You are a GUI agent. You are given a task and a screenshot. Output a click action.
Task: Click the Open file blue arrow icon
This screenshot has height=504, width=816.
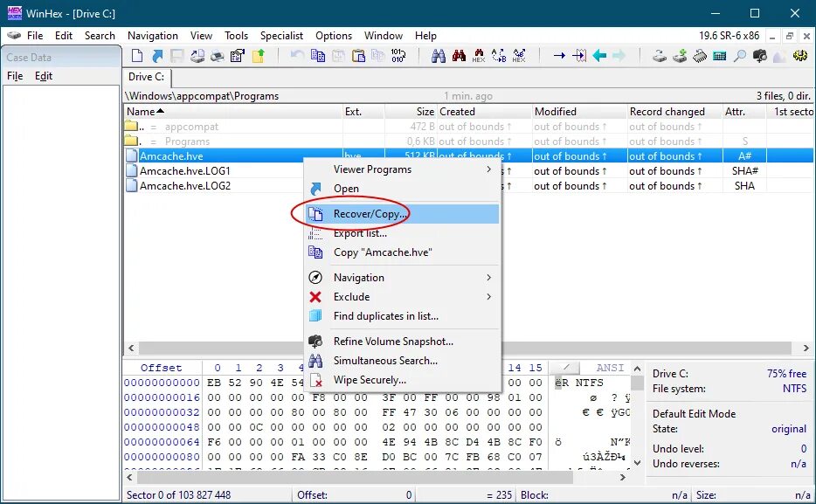[x=157, y=55]
